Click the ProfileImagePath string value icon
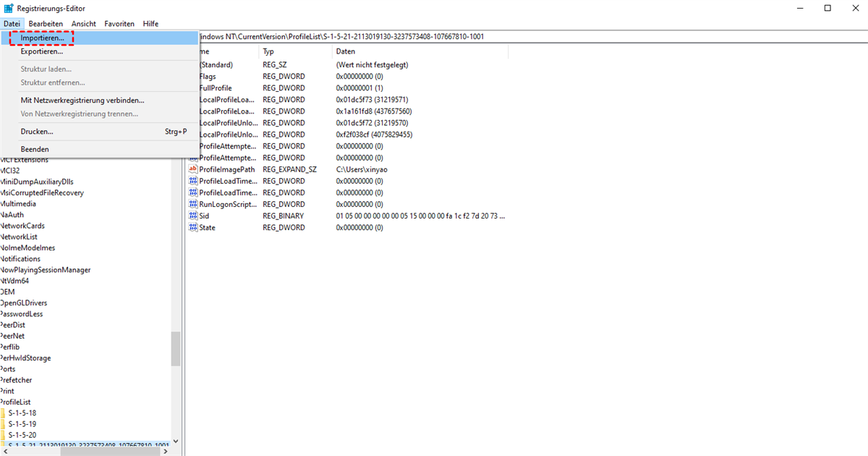Viewport: 868px width, 456px height. click(193, 169)
